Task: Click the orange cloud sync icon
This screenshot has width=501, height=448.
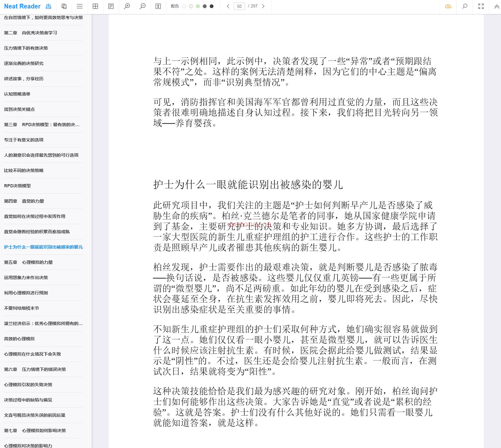Action: [448, 6]
